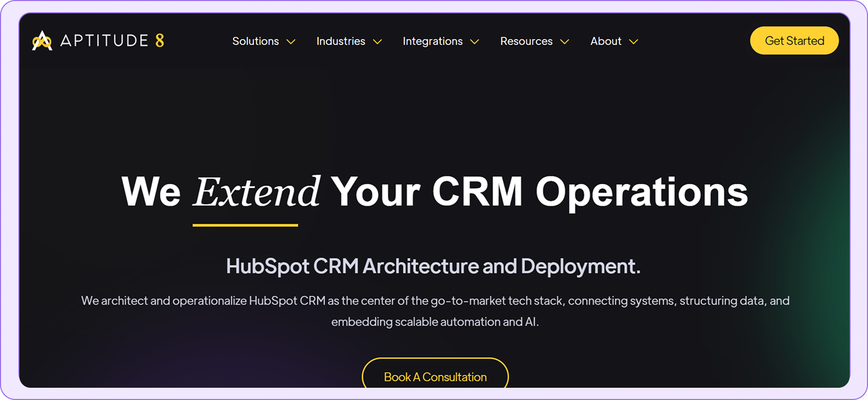Click the APTITUDE wordmark text
The image size is (868, 400).
click(104, 40)
